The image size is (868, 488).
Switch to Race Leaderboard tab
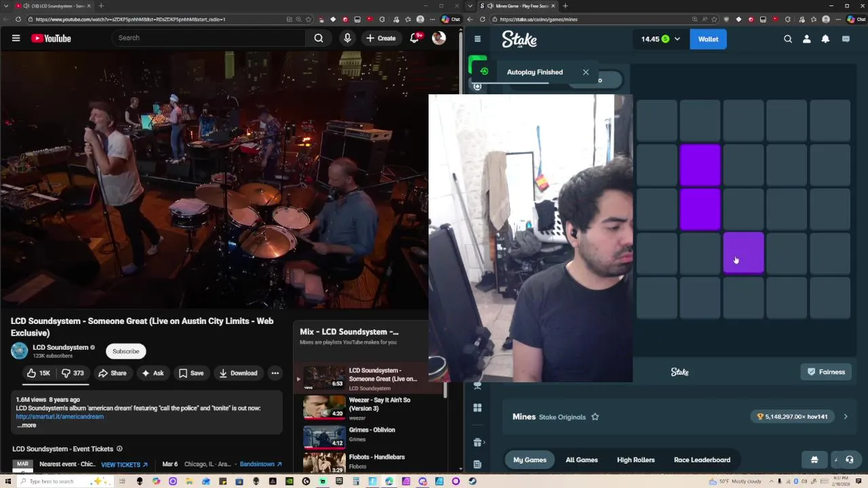702,460
